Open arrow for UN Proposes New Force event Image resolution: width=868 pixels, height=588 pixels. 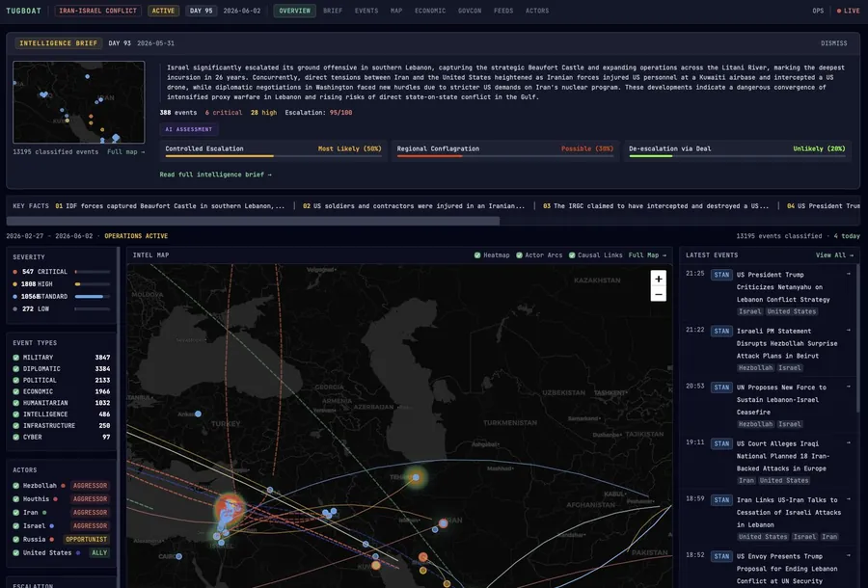point(848,387)
